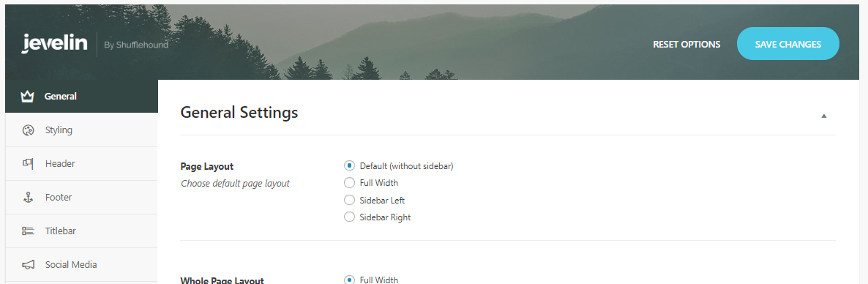Click the Titlebar list icon

(x=28, y=231)
